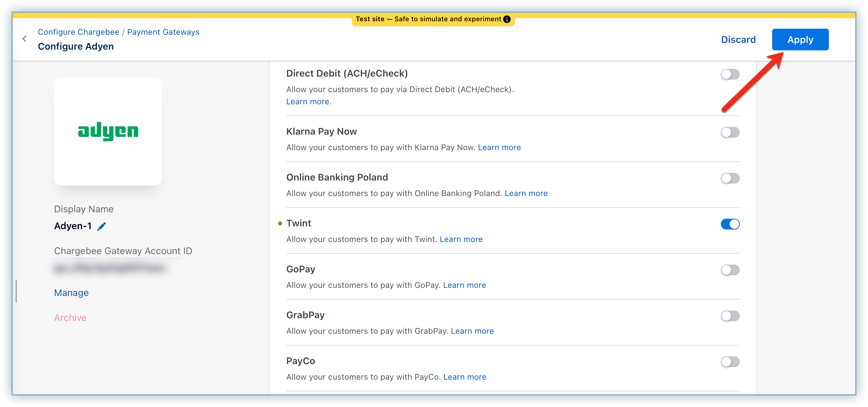Click the Discard button
868x407 pixels.
pyautogui.click(x=738, y=39)
